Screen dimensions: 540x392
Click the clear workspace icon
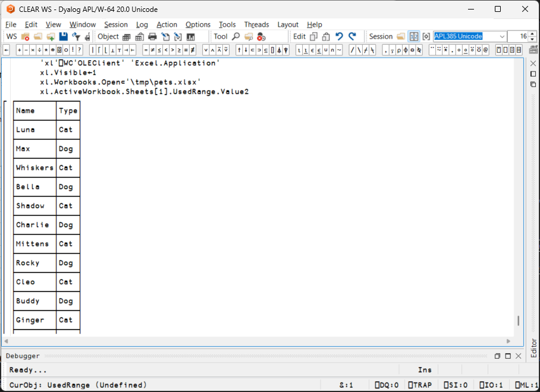click(25, 36)
